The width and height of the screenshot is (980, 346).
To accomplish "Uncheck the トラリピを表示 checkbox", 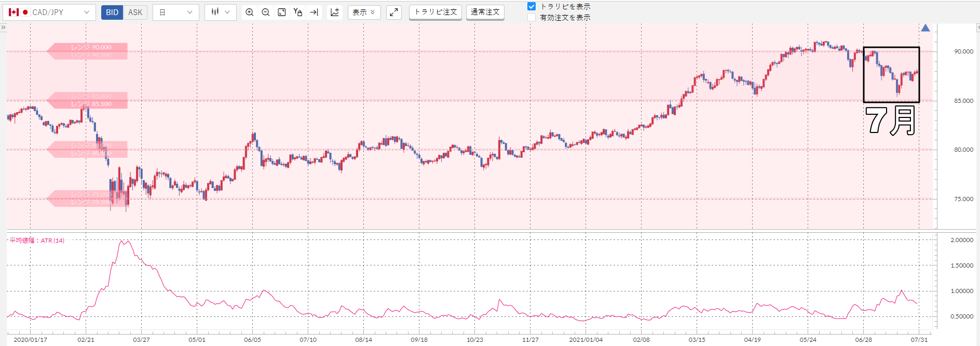I will [532, 6].
